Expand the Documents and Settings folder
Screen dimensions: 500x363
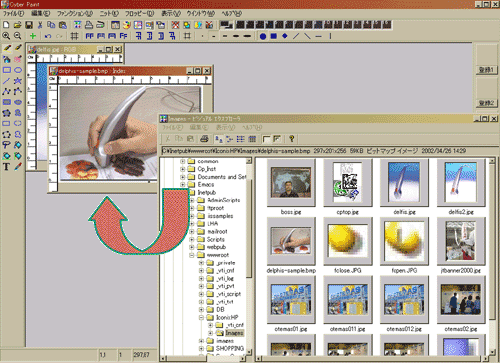pyautogui.click(x=183, y=177)
